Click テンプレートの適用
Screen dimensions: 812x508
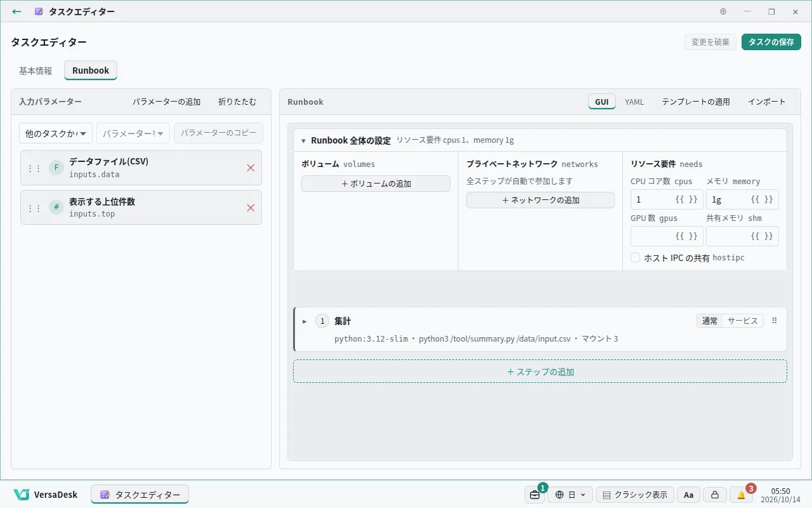pos(696,102)
